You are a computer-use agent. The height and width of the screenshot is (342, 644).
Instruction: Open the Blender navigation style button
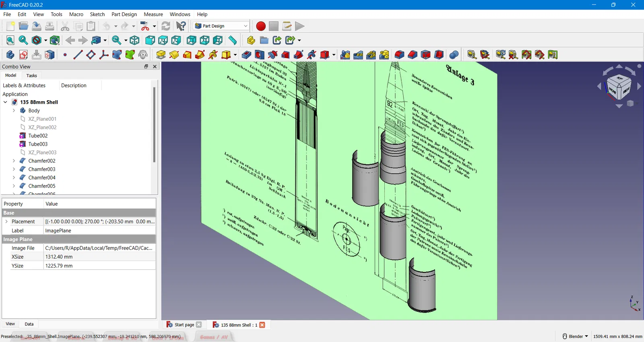(x=576, y=336)
